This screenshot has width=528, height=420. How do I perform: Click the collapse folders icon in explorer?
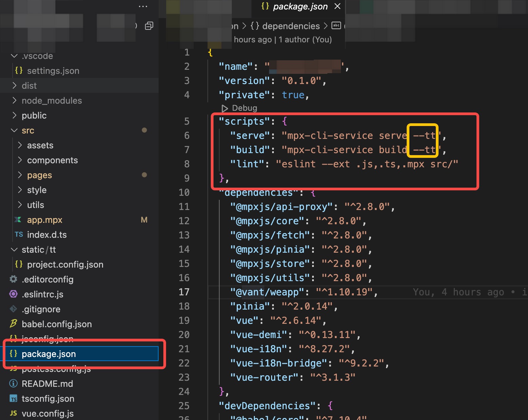[x=149, y=26]
